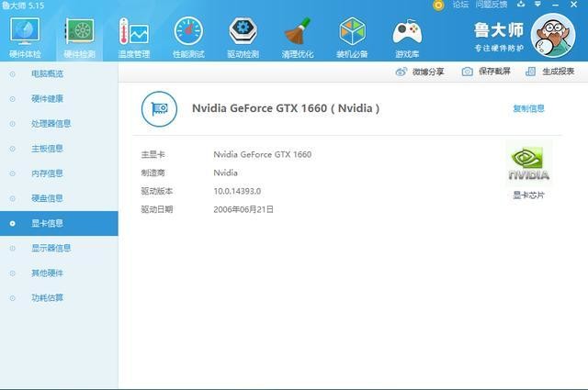The width and height of the screenshot is (588, 390).
Task: Click the NVIDIA logo chip image
Action: (x=529, y=163)
